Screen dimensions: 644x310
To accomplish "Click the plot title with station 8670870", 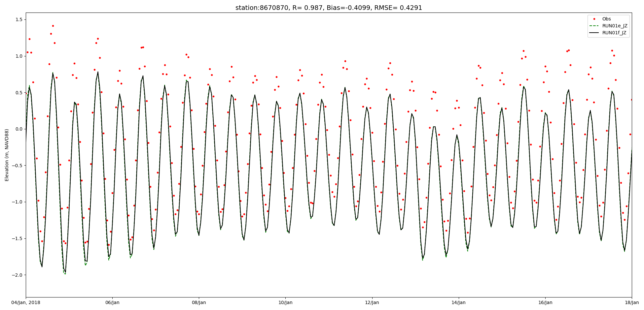I will (x=329, y=8).
